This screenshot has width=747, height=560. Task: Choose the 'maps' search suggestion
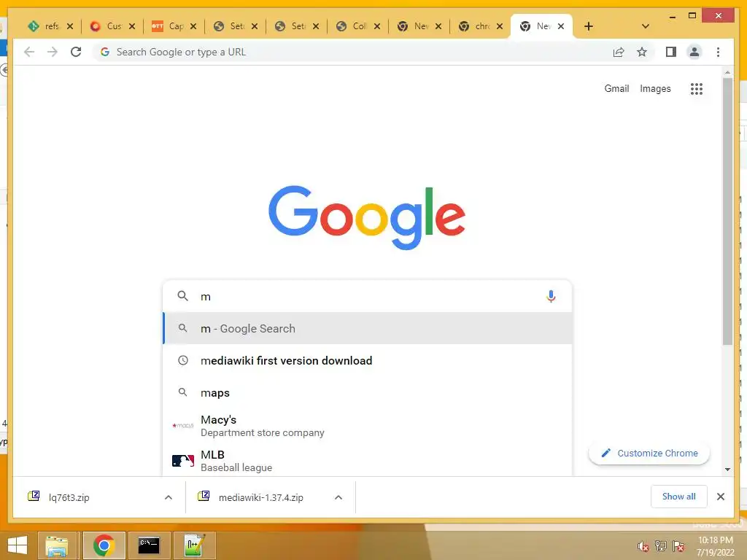368,392
